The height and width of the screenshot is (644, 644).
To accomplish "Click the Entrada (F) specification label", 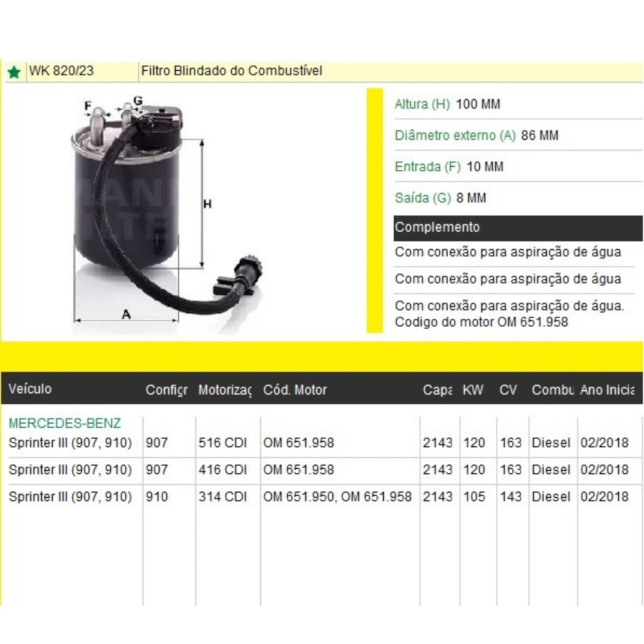I will pyautogui.click(x=427, y=167).
